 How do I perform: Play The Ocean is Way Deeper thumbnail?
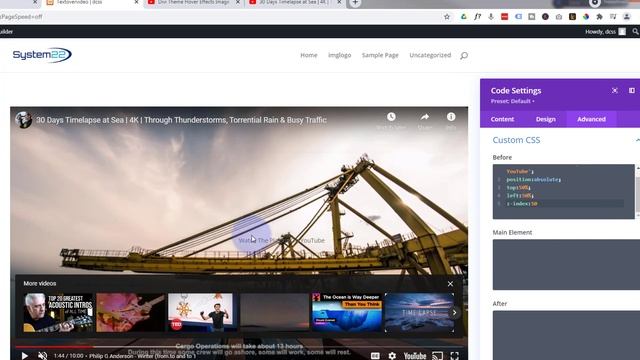point(347,312)
